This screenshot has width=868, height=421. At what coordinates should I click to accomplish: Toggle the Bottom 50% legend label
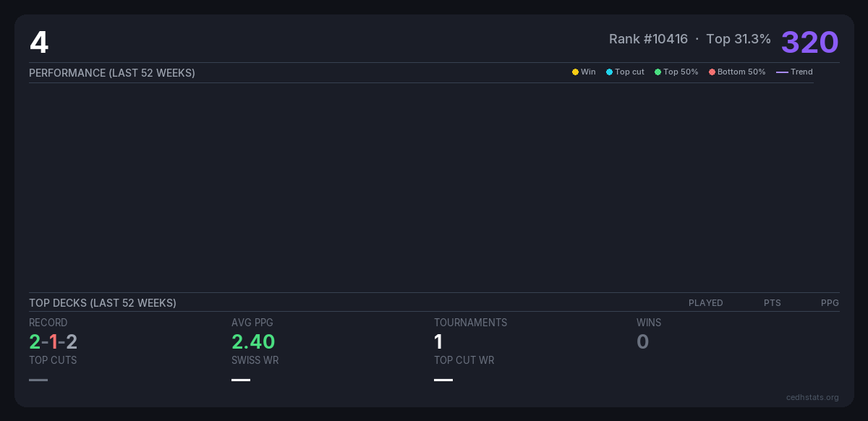click(x=741, y=72)
